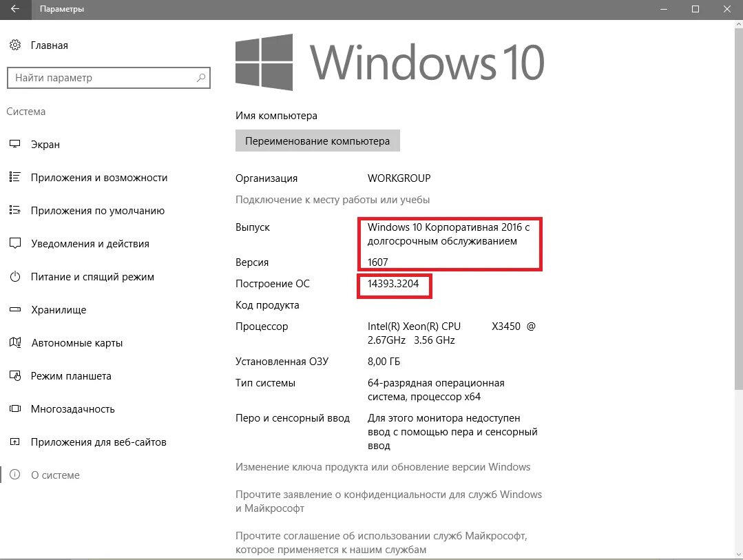Click the WORKGROUP organization value
The image size is (743, 560).
[x=399, y=178]
